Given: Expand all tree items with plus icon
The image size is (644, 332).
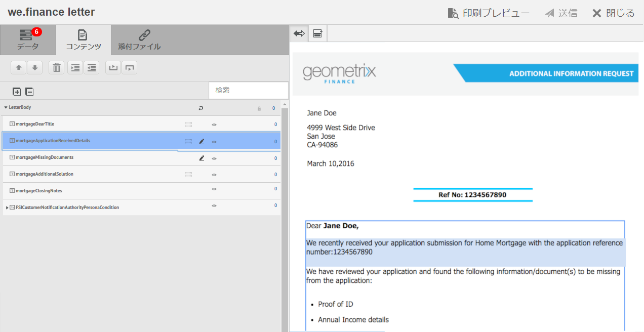Looking at the screenshot, I should pos(17,92).
